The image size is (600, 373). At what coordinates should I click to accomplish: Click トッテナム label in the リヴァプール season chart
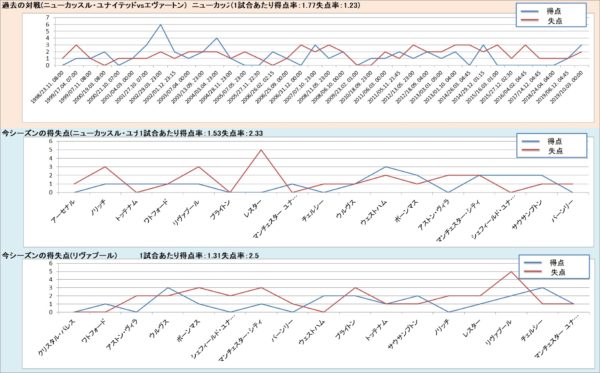click(375, 331)
